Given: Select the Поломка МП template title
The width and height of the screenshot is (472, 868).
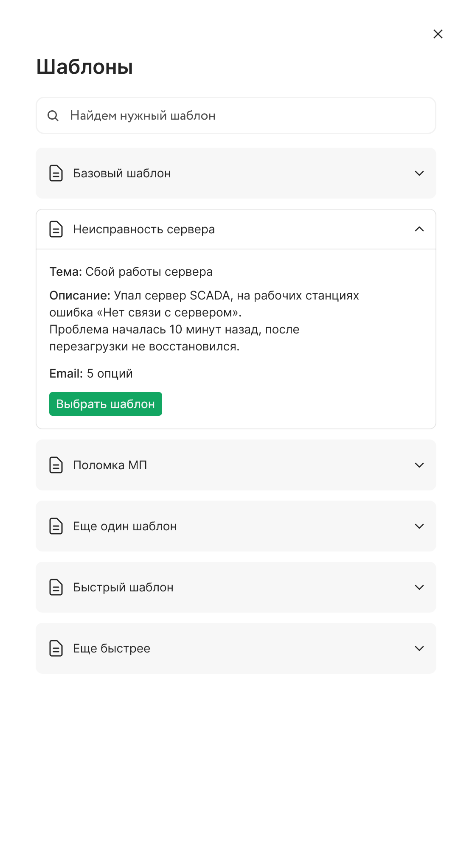Looking at the screenshot, I should (110, 465).
